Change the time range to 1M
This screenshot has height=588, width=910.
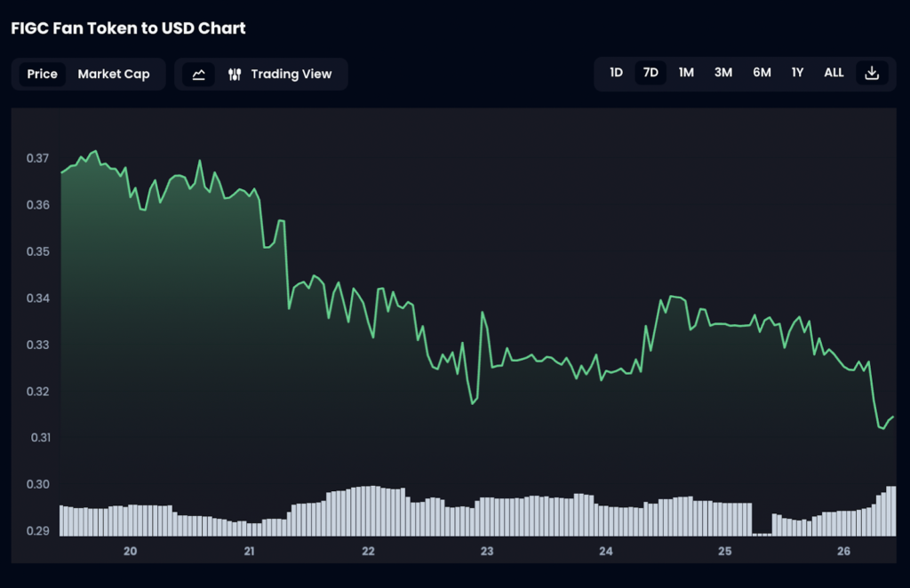click(x=686, y=73)
